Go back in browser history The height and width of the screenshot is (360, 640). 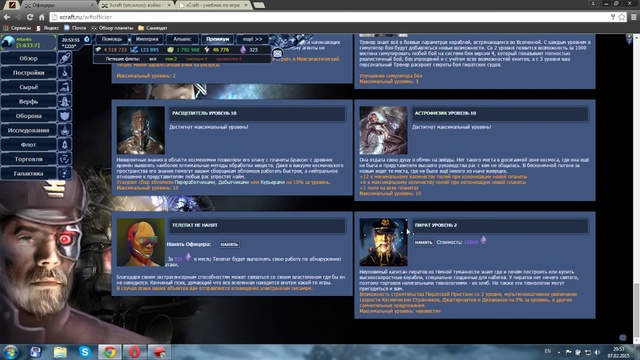pos(7,17)
